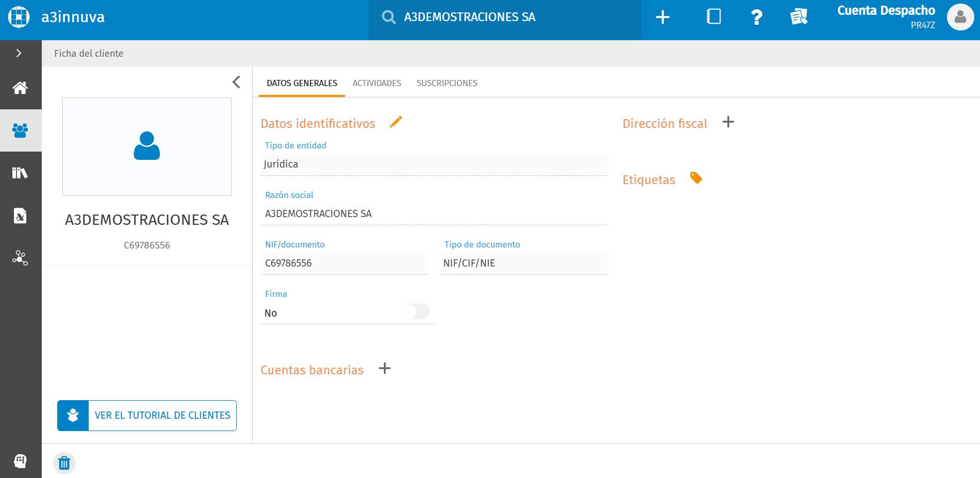Click the client avatar placeholder image
Viewport: 980px width, 478px height.
(x=147, y=147)
